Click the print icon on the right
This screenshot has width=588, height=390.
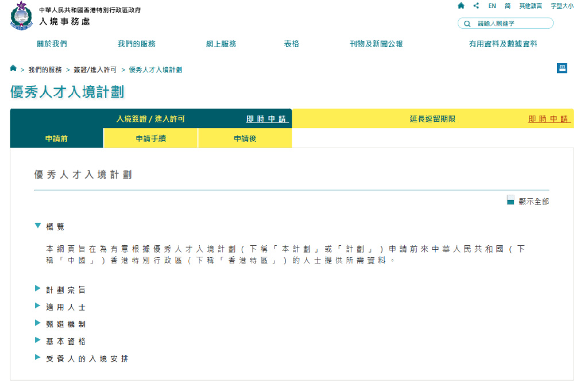coord(562,68)
